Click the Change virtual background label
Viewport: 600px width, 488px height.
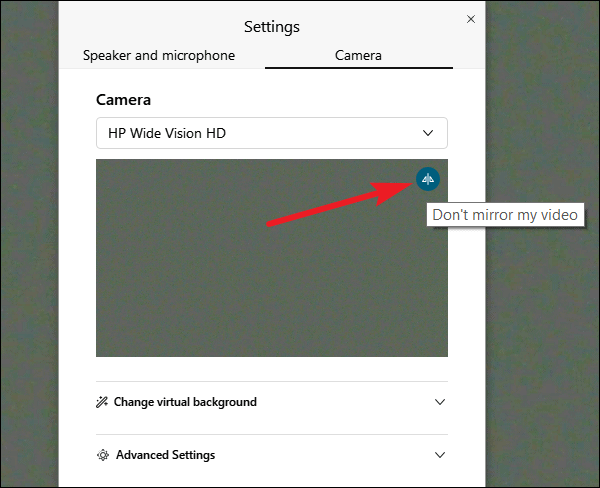pyautogui.click(x=185, y=402)
